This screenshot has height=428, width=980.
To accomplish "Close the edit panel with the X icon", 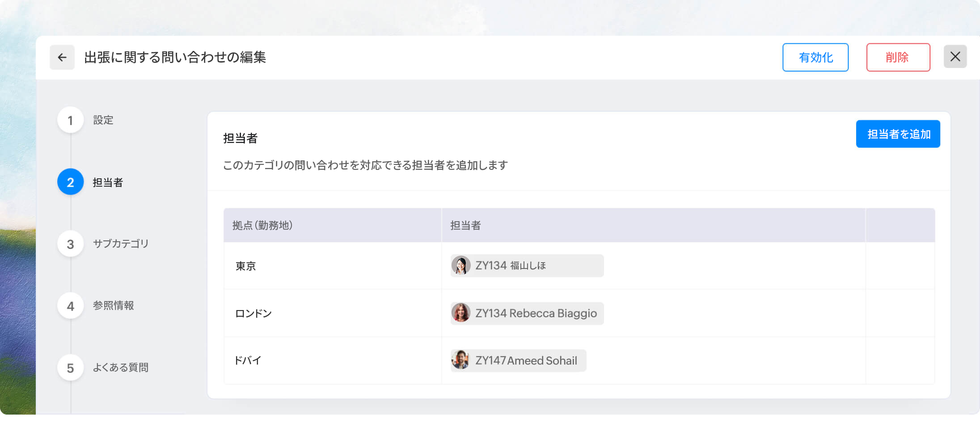I will click(955, 56).
